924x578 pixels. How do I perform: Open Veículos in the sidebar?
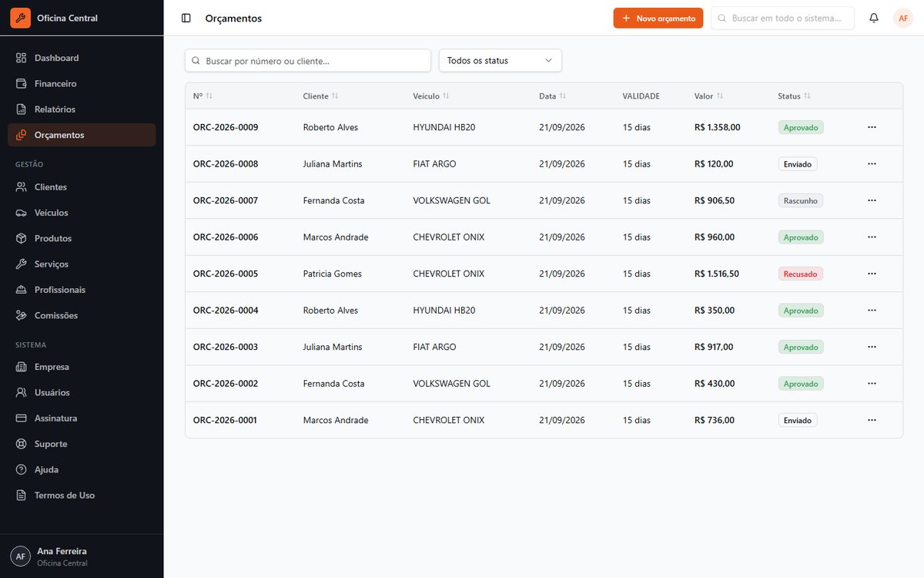pos(82,213)
